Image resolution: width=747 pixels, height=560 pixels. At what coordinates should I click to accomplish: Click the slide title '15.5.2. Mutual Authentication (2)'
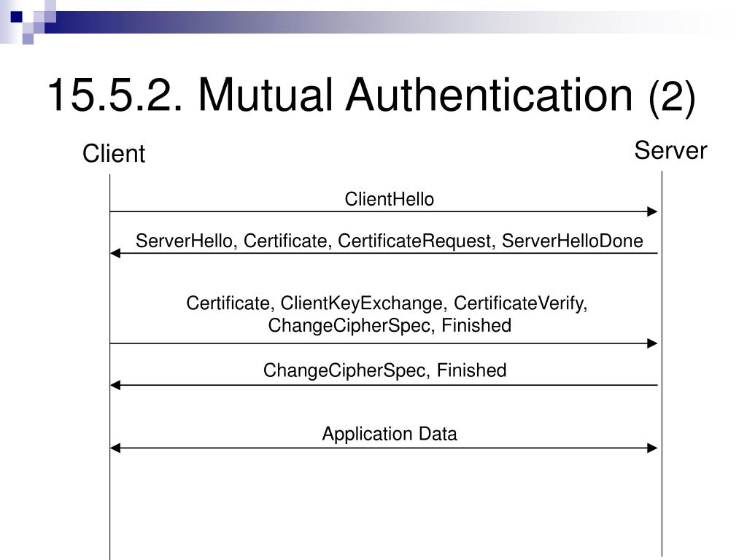(371, 96)
